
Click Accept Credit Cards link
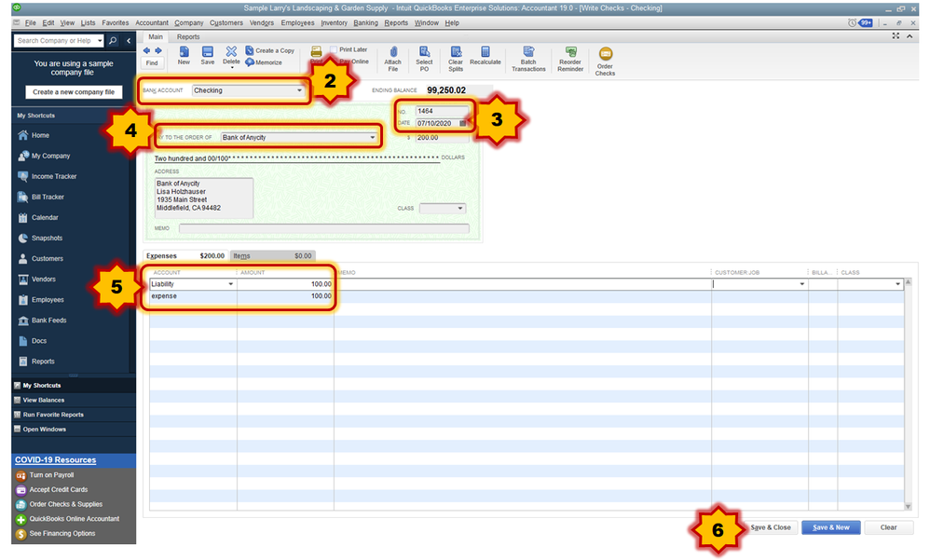tap(58, 490)
